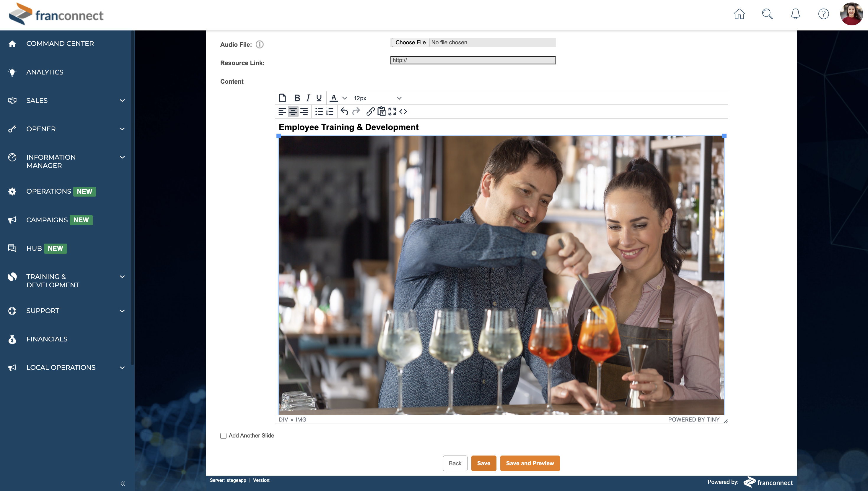Go to Financials menu item
The width and height of the screenshot is (868, 491).
tap(47, 339)
